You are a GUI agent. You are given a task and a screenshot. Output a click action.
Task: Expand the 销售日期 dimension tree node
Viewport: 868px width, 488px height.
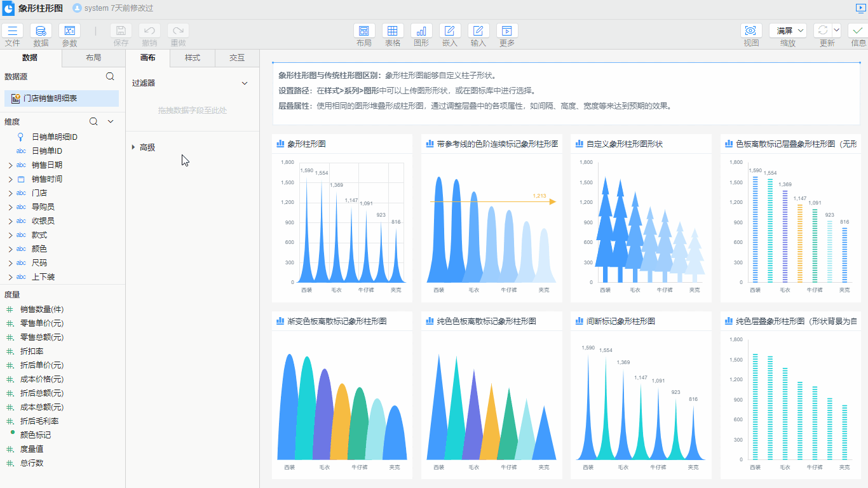[10, 165]
